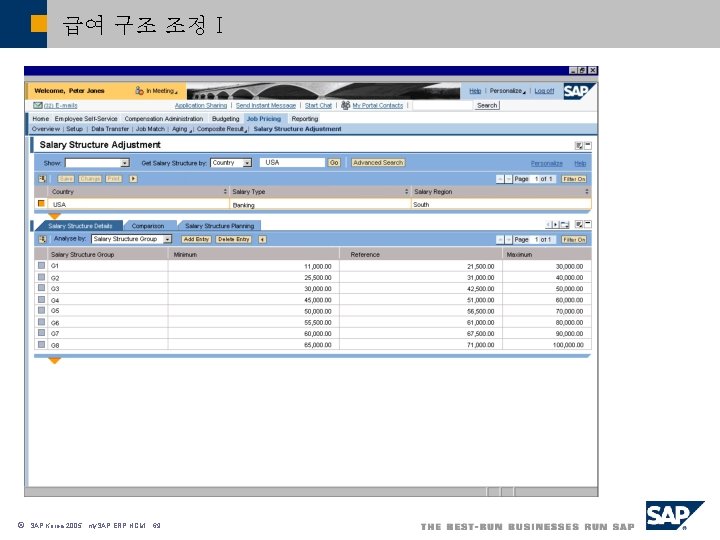Click sort arrows on Country column

[225, 191]
